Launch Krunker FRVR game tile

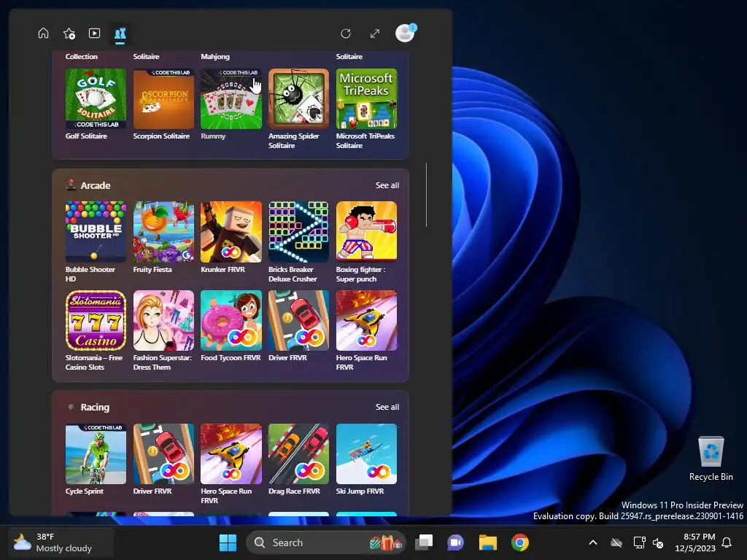point(231,231)
